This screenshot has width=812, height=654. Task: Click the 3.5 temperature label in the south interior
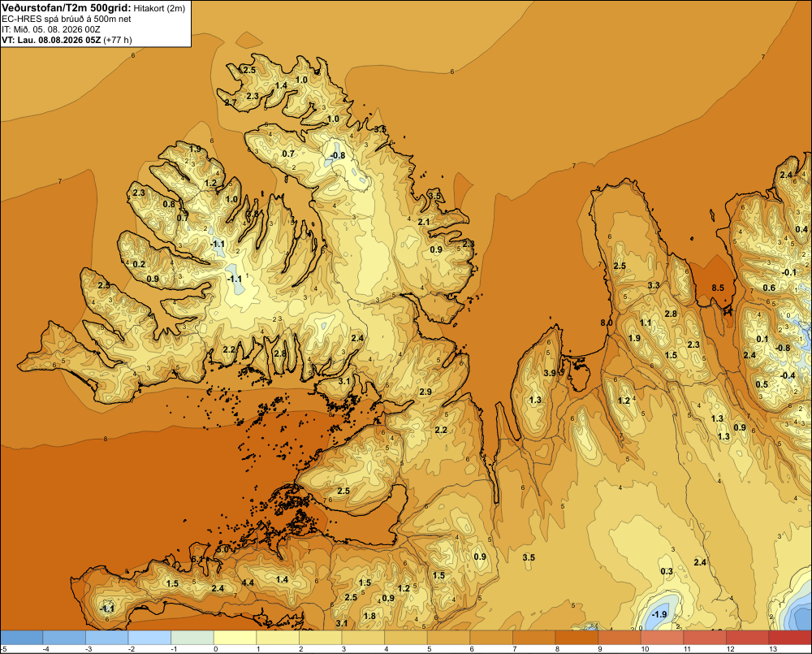(x=529, y=557)
